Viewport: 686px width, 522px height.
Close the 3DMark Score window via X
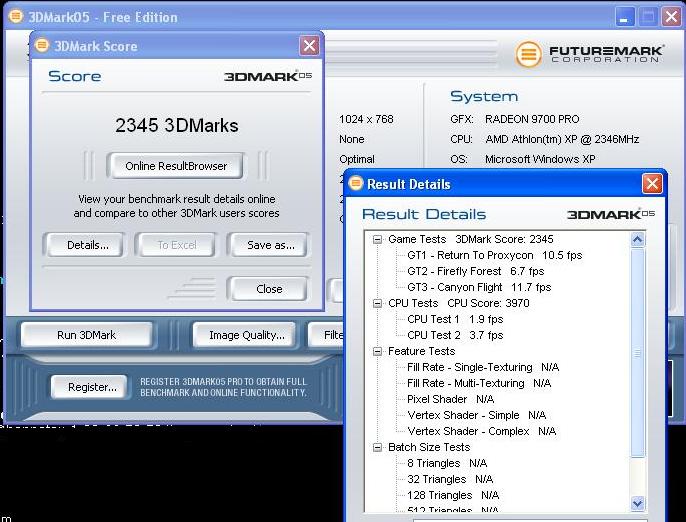[x=309, y=46]
